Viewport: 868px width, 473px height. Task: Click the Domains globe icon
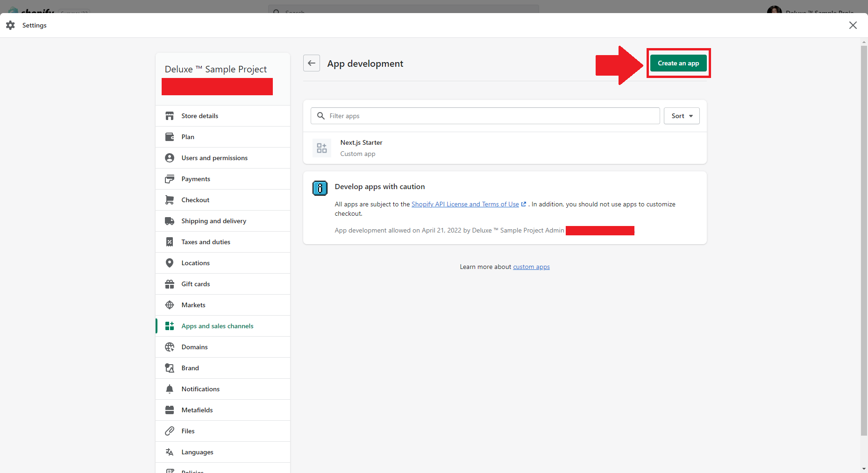(x=170, y=347)
